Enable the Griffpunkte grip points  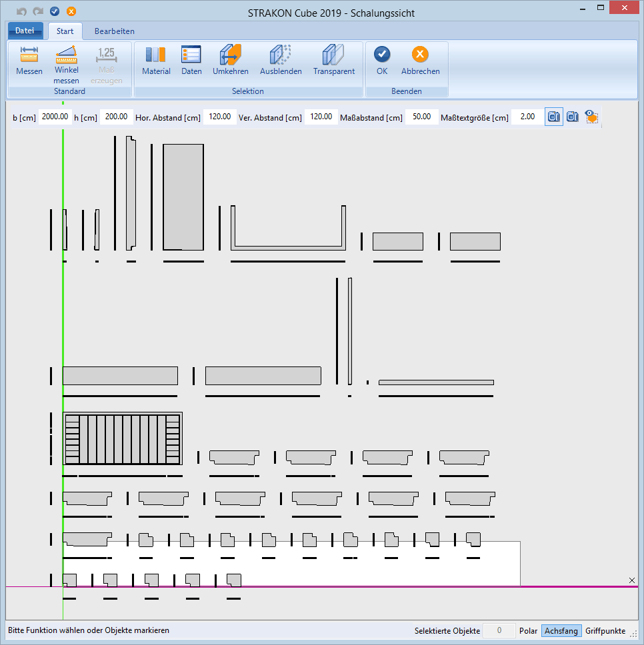(x=605, y=630)
